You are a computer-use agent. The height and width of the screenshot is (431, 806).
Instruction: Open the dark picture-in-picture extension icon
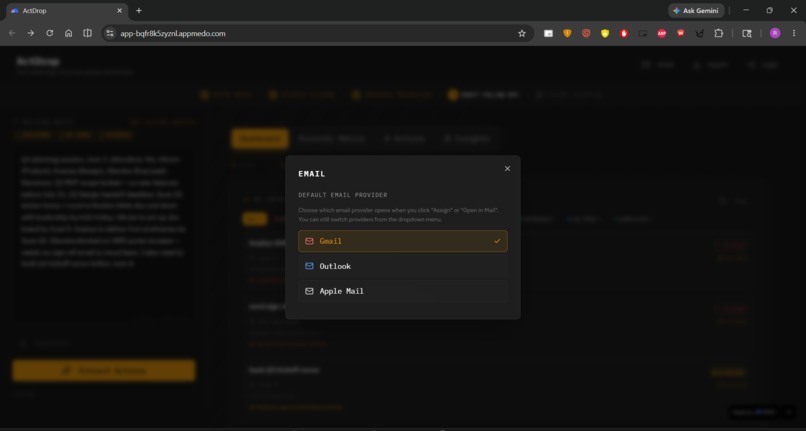[x=643, y=33]
